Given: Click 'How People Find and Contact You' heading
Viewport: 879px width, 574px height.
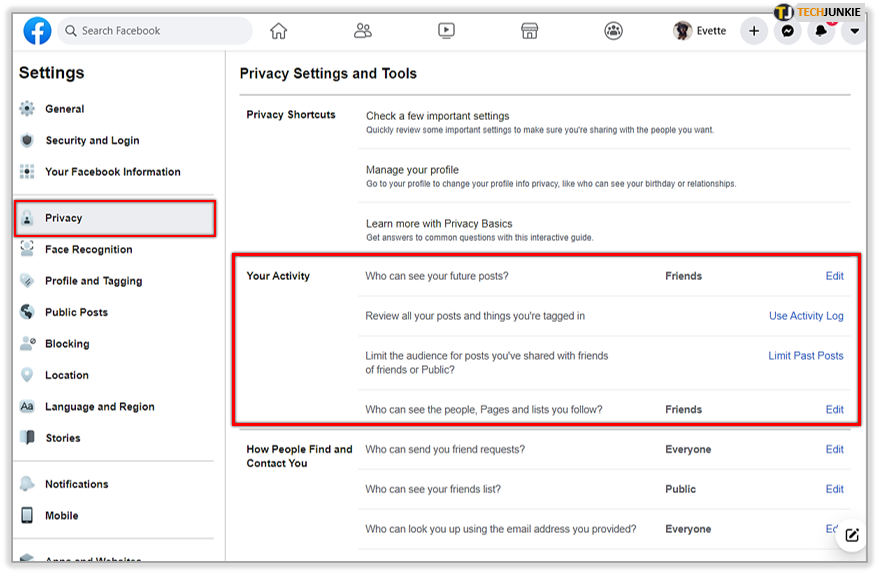Looking at the screenshot, I should (x=299, y=456).
